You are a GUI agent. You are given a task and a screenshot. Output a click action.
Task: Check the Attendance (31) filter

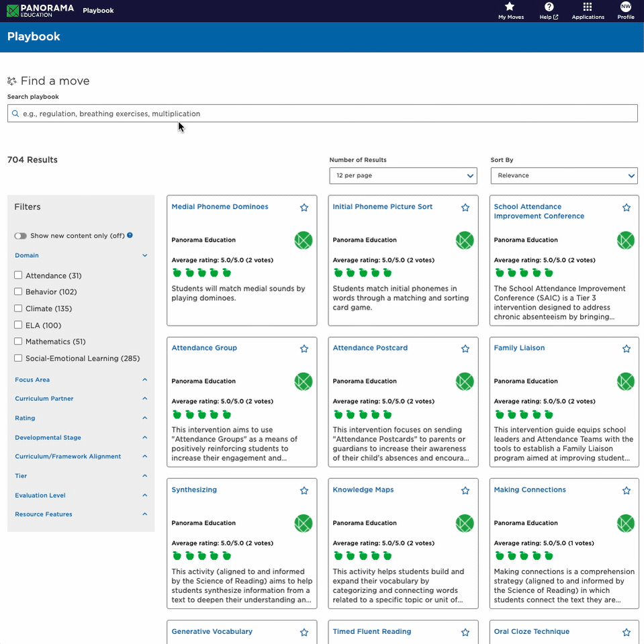pos(18,275)
